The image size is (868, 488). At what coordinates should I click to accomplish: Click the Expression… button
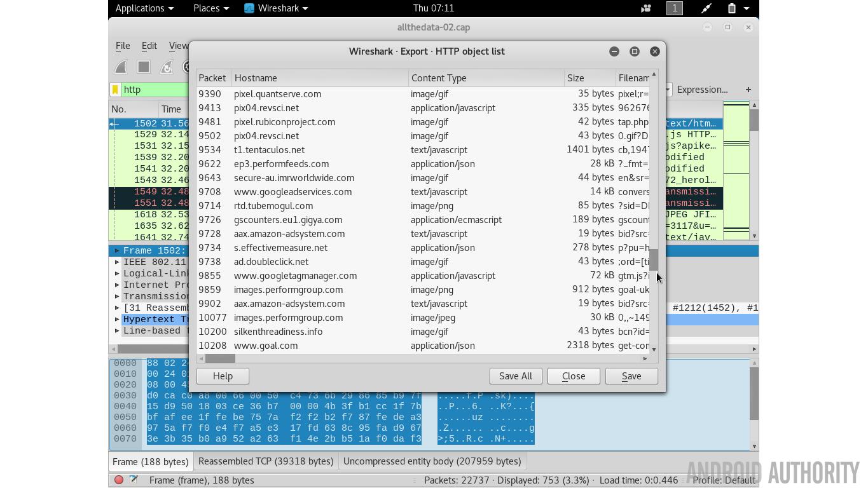pos(702,90)
